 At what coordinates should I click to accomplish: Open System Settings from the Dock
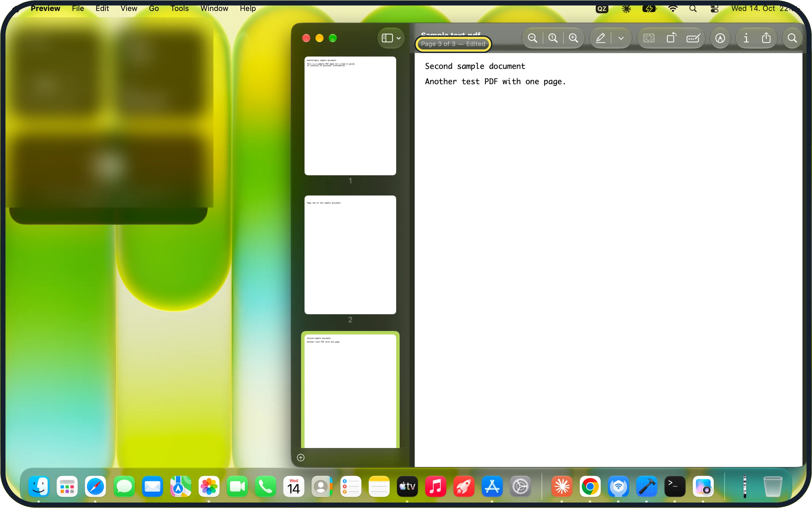point(520,486)
